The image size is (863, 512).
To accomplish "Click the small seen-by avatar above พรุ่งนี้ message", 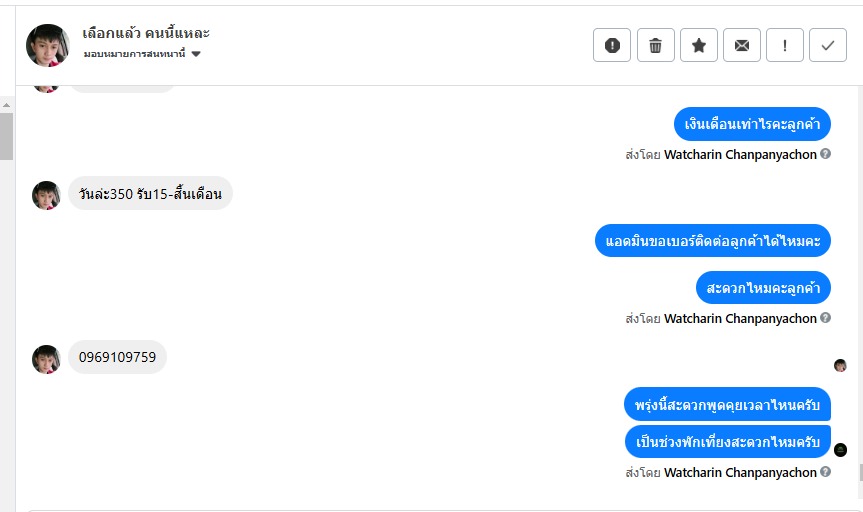I will pos(840,365).
